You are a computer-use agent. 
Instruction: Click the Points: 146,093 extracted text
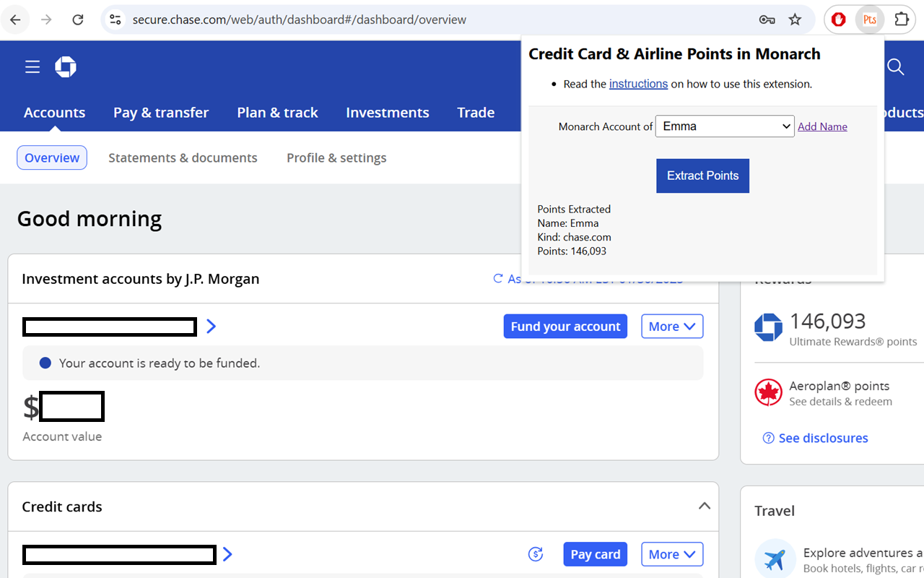tap(572, 251)
